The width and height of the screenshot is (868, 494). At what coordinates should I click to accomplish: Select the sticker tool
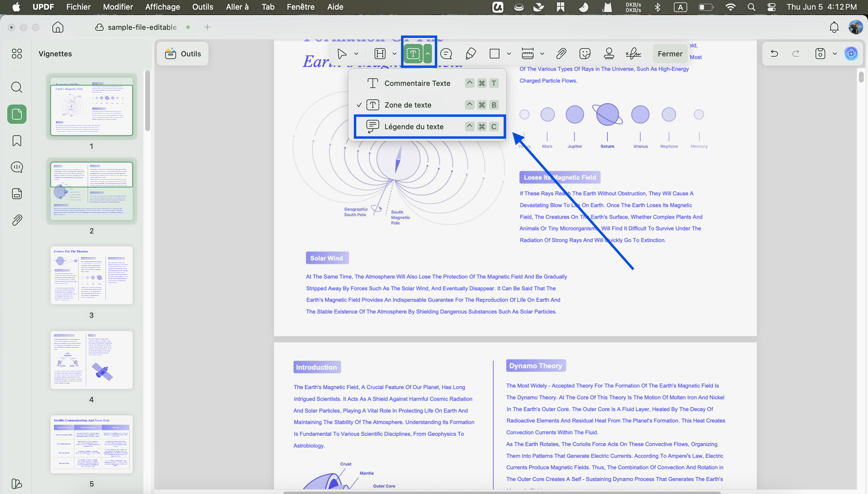(x=585, y=54)
